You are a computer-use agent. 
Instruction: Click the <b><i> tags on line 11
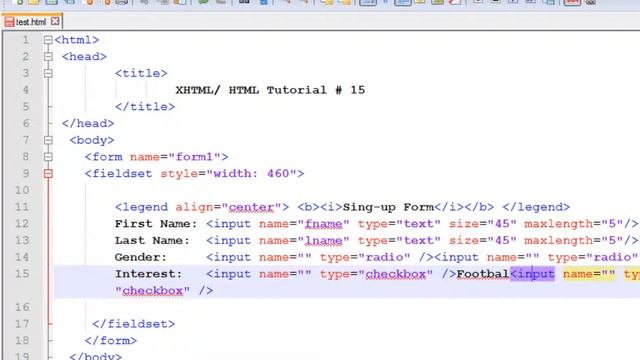(320, 207)
